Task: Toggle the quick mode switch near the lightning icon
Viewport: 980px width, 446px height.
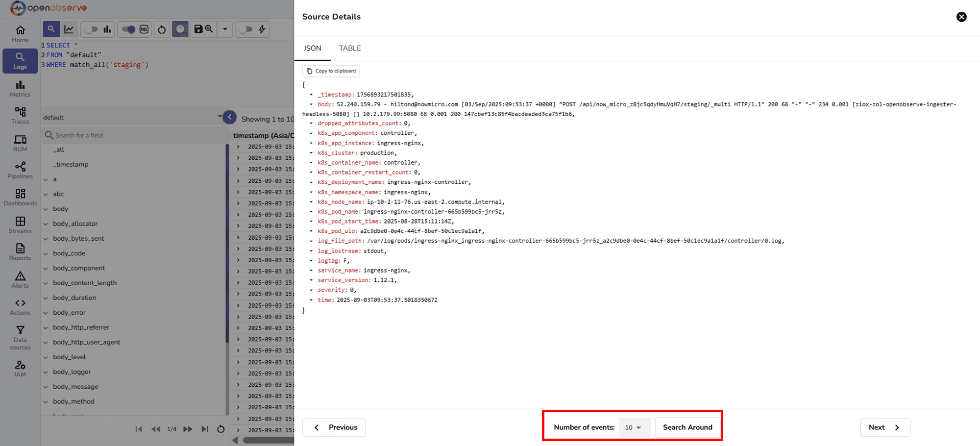Action: [245, 29]
